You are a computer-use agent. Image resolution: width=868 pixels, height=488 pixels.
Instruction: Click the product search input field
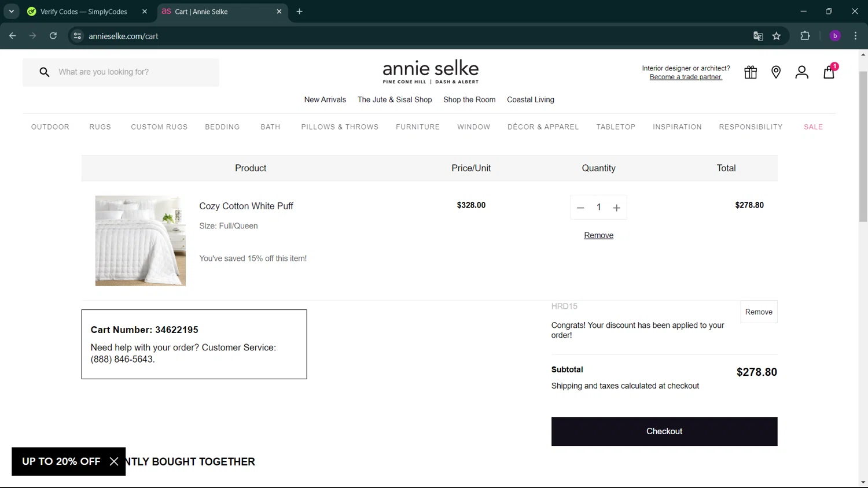pyautogui.click(x=133, y=72)
